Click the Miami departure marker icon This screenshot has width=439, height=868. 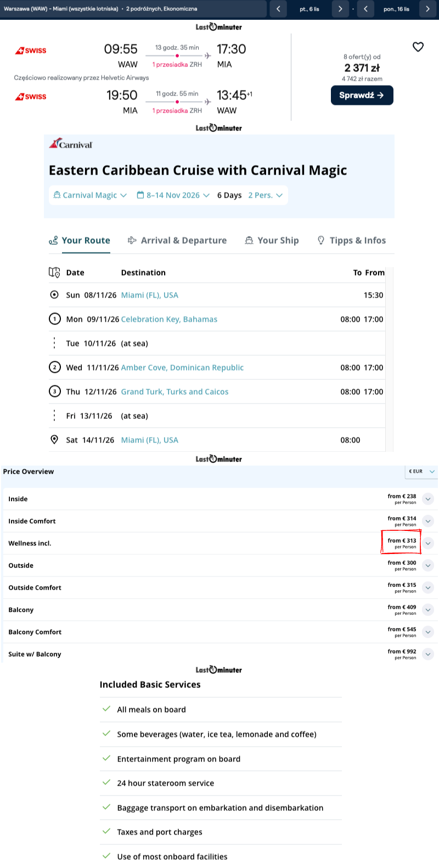tap(54, 295)
